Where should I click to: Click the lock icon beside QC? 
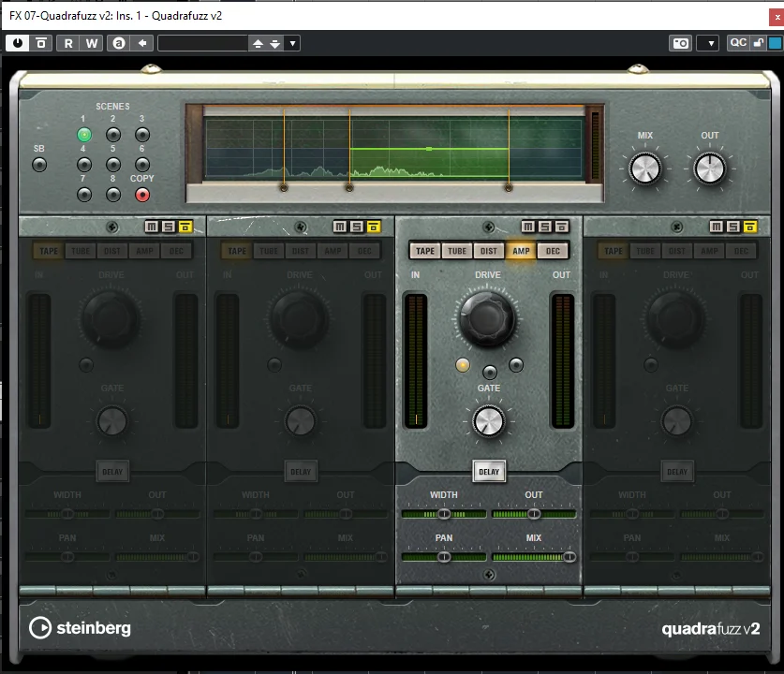click(758, 43)
